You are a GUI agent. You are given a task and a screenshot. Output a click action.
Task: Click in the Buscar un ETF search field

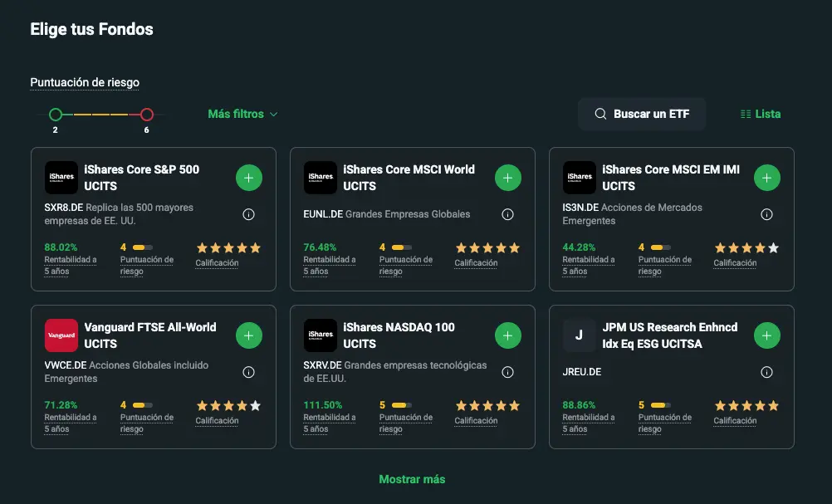click(x=642, y=114)
